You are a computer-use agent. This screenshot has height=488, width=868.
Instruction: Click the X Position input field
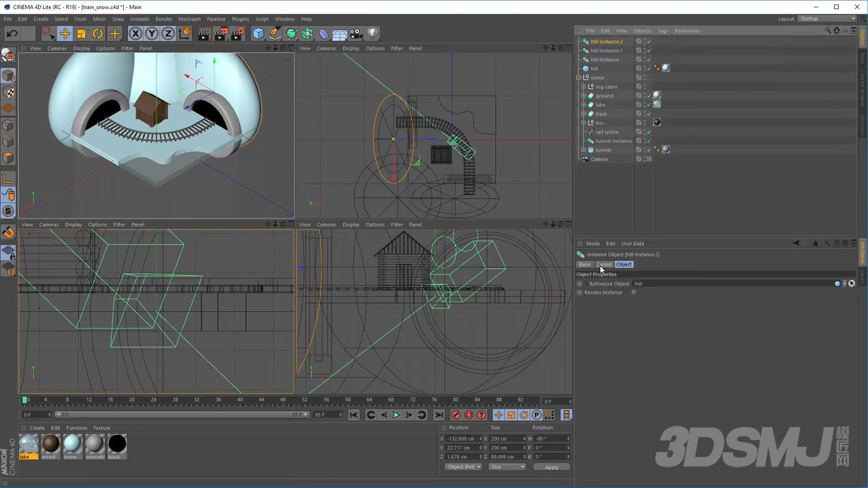464,439
